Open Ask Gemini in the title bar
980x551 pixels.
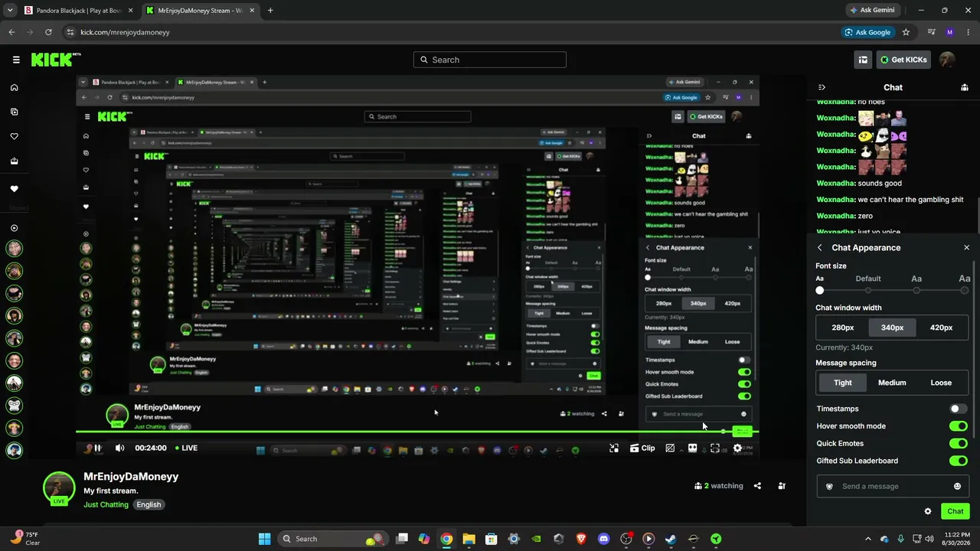tap(871, 11)
